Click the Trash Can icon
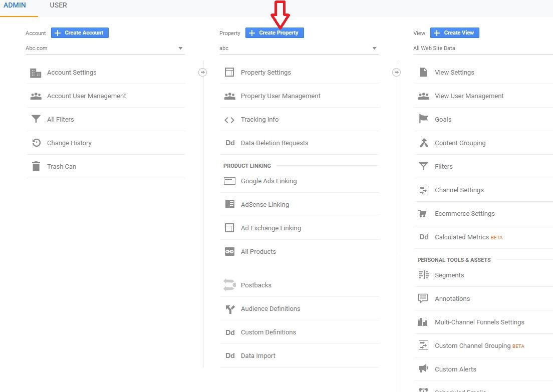 36,167
